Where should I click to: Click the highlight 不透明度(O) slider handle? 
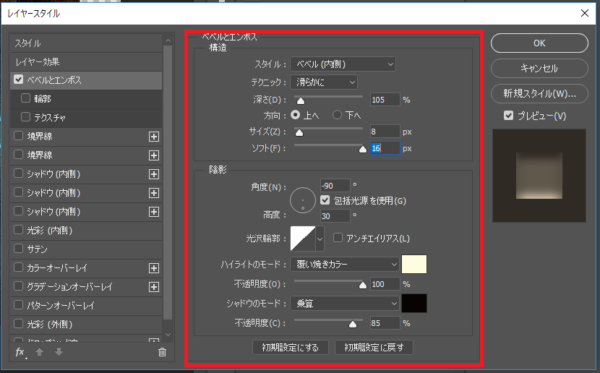(363, 285)
